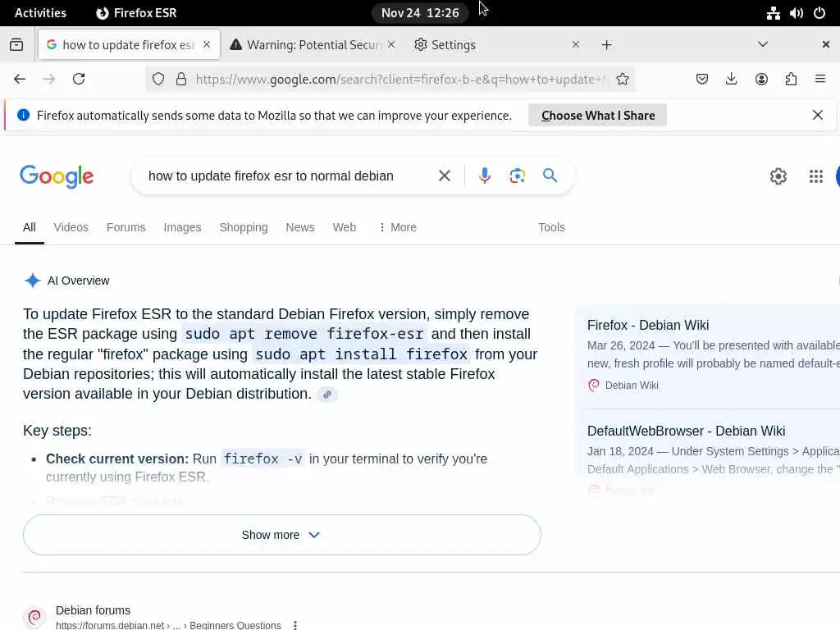840x630 pixels.
Task: Expand More search filters menu
Action: click(x=397, y=227)
